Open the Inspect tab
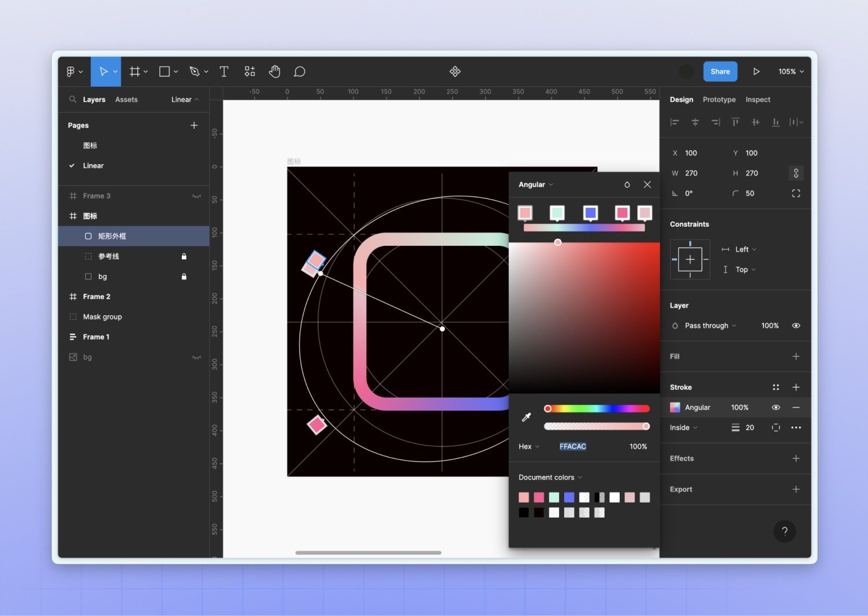 click(x=757, y=99)
